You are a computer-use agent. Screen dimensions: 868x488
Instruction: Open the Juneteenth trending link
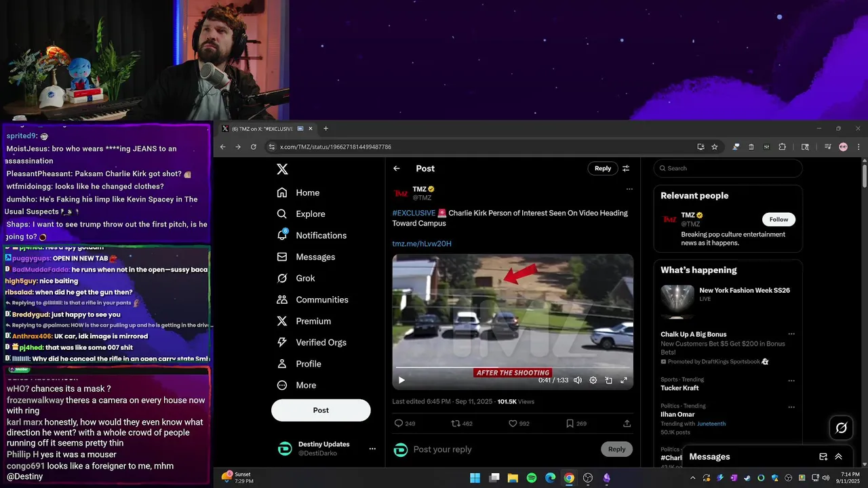coord(711,424)
